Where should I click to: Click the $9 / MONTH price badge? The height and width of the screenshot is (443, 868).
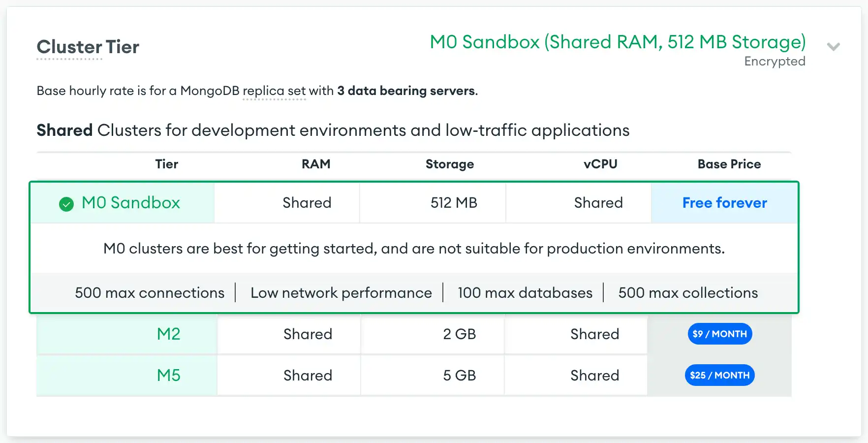[719, 334]
